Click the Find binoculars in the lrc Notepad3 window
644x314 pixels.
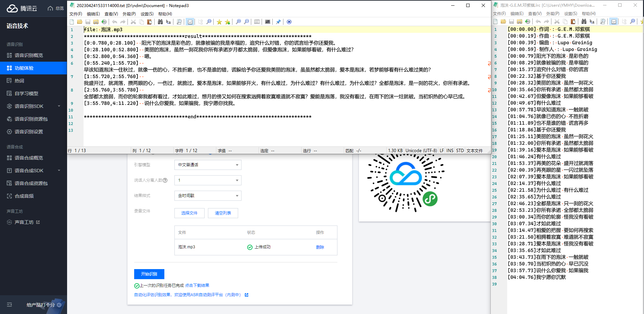584,21
